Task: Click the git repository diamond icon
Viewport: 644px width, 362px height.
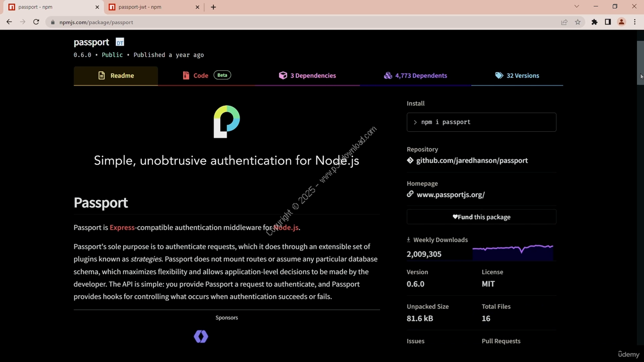Action: [x=410, y=160]
